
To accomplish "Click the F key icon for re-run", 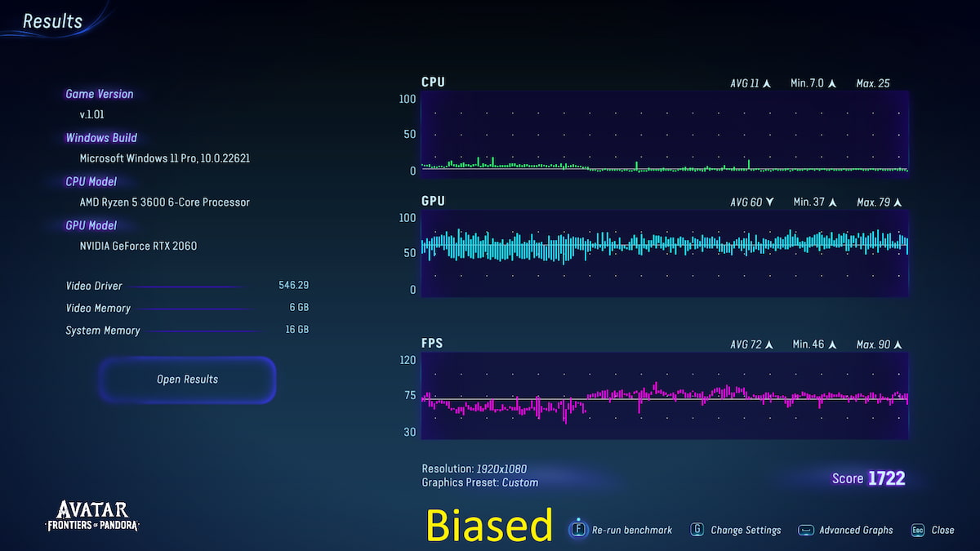I will (578, 529).
